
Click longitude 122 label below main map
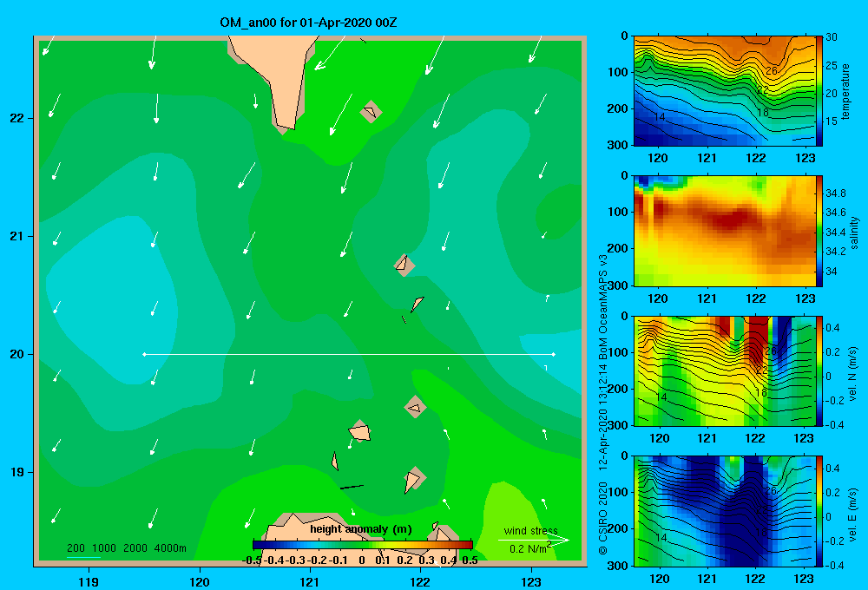click(420, 582)
